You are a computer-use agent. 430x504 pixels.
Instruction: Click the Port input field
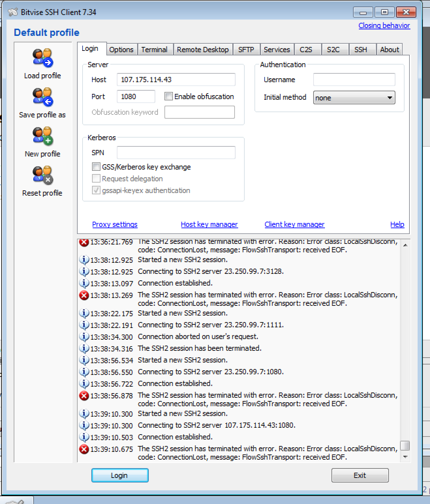[x=136, y=96]
